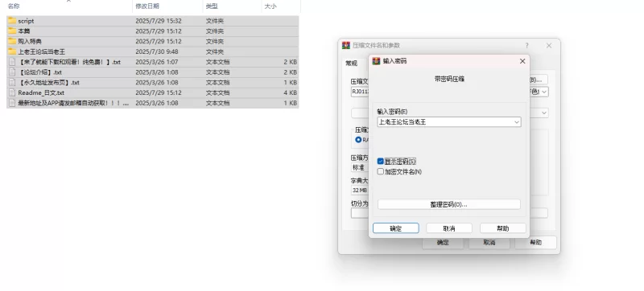Click the 【永久地址发布页】.txt document icon

click(12, 82)
